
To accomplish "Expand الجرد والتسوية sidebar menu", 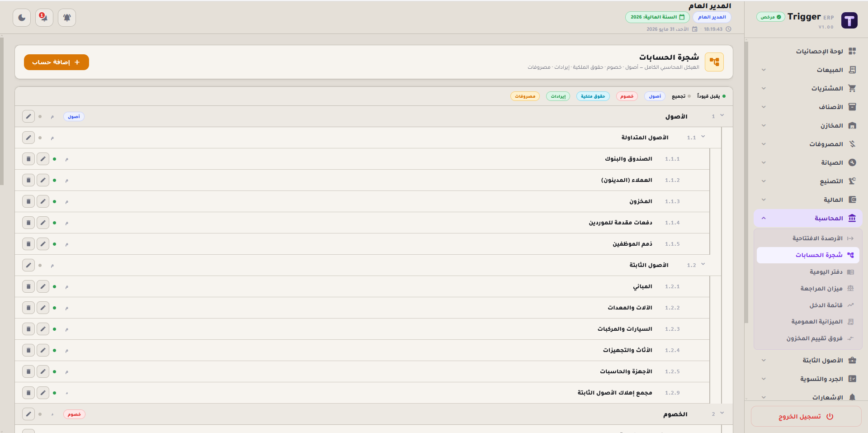I will [808, 379].
